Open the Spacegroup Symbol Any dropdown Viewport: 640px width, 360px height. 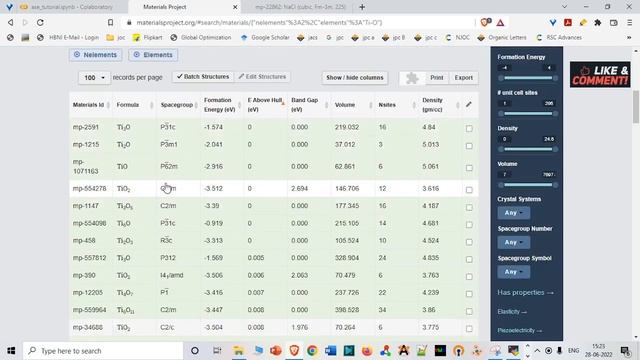pos(513,272)
